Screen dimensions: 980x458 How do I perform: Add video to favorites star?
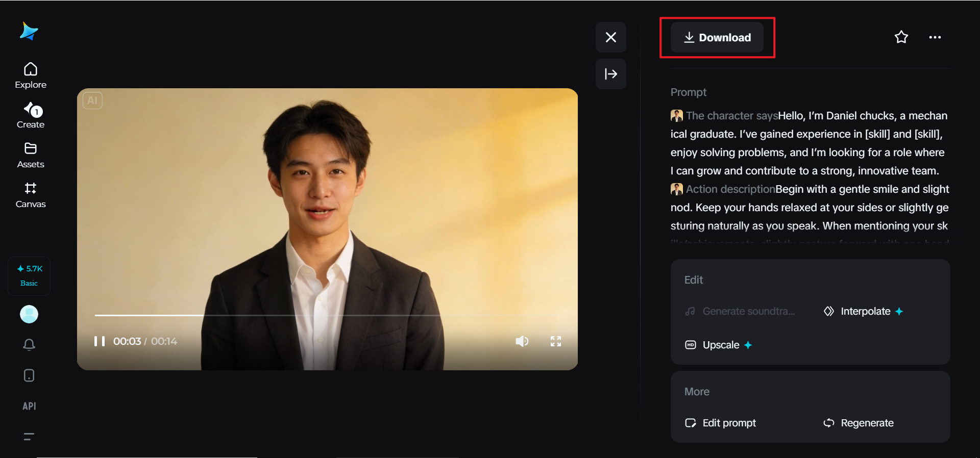[901, 37]
